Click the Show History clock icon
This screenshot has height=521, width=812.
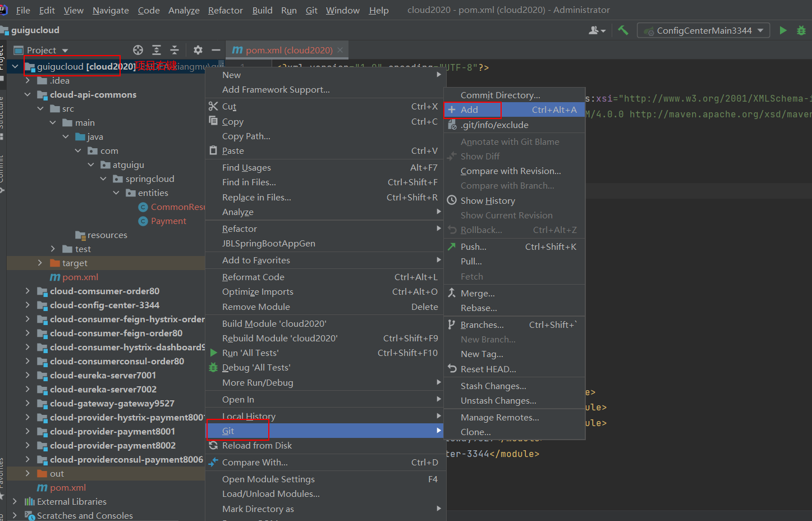click(x=452, y=200)
